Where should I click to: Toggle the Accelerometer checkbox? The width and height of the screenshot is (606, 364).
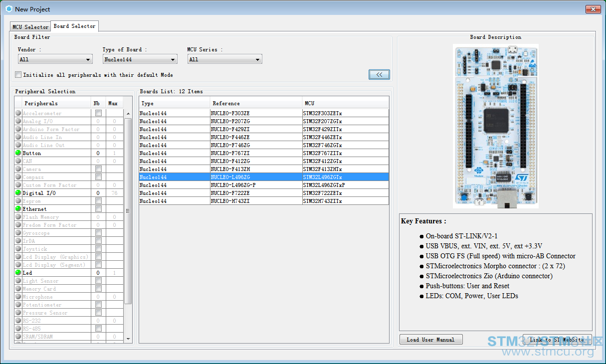pos(98,113)
